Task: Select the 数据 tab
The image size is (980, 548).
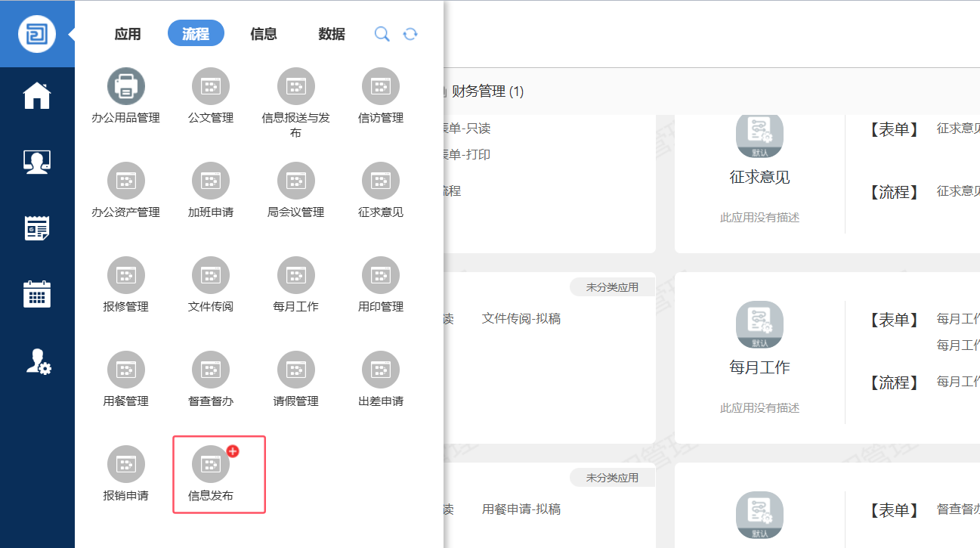Action: point(332,34)
